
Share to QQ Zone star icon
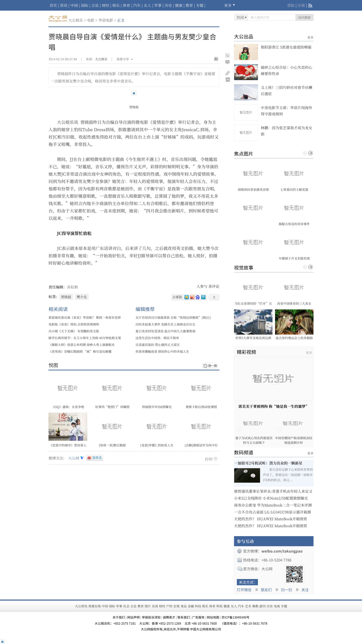(187, 297)
